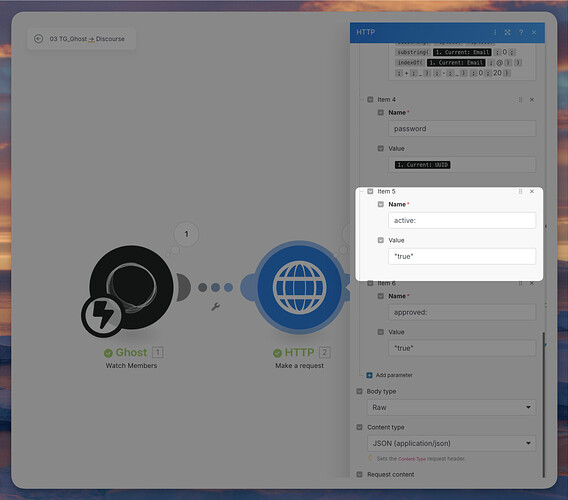Click the HTTP module number 2 badge
568x500 pixels.
tap(325, 352)
